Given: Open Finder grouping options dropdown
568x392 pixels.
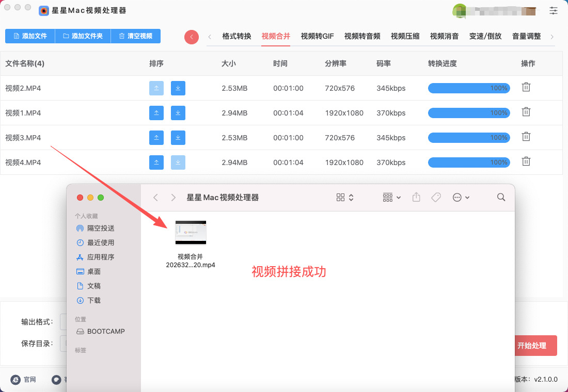Looking at the screenshot, I should pyautogui.click(x=391, y=197).
